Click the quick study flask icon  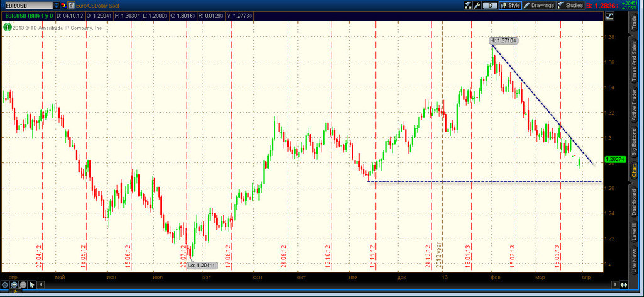tap(468, 5)
